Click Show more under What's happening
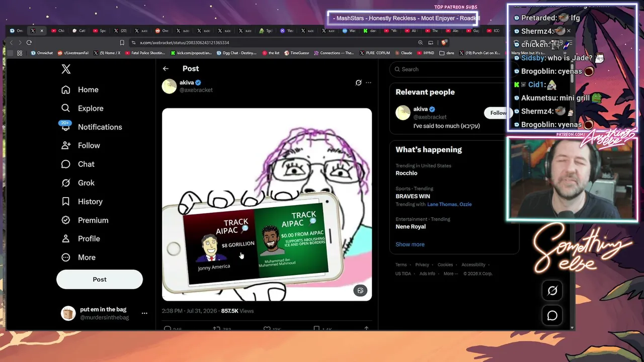 coord(410,244)
